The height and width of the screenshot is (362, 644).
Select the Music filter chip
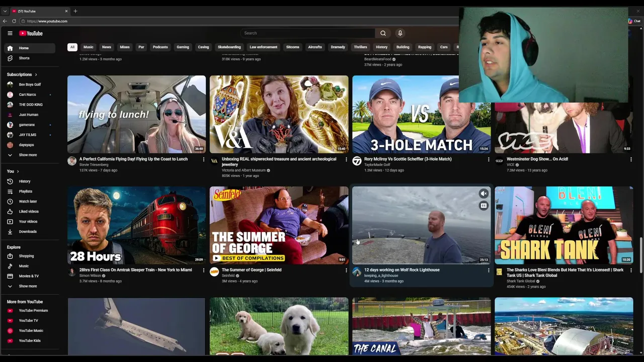[89, 47]
